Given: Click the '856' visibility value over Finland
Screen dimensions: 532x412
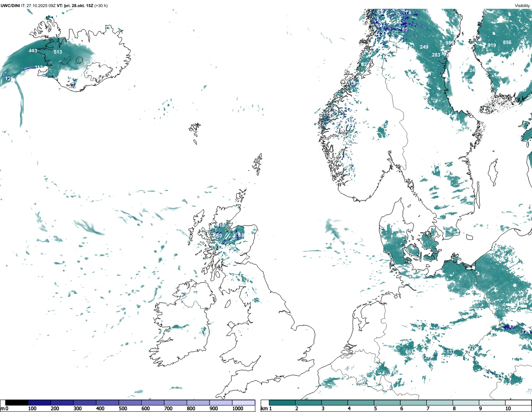Looking at the screenshot, I should coord(507,42).
